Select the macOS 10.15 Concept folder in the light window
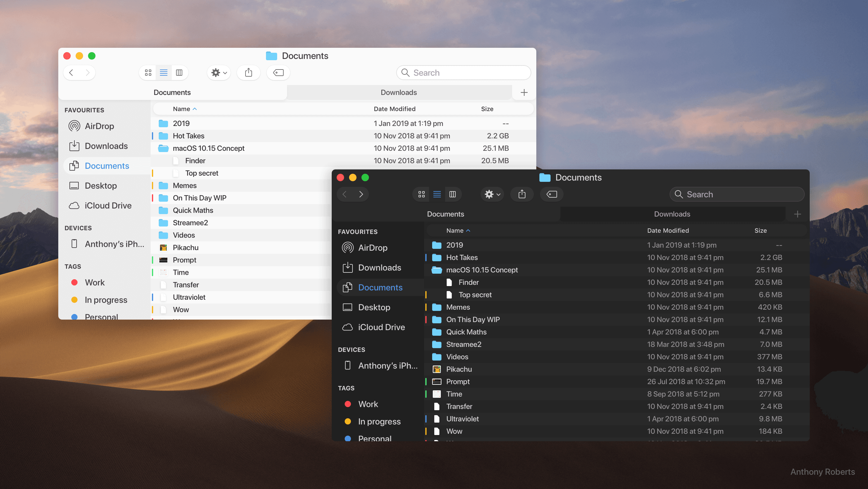 coord(343,148)
